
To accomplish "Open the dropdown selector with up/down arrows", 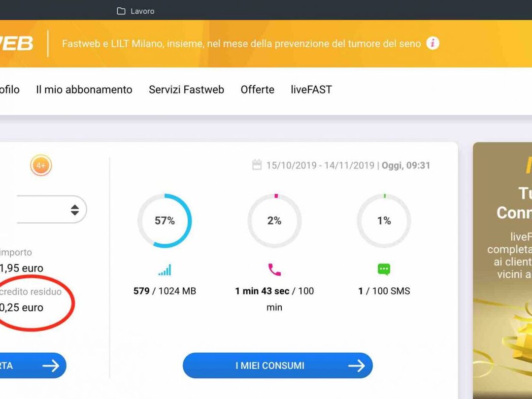I will coord(52,209).
